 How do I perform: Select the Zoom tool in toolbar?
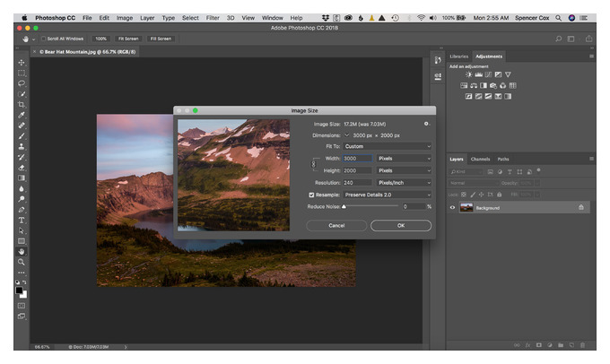(x=22, y=262)
